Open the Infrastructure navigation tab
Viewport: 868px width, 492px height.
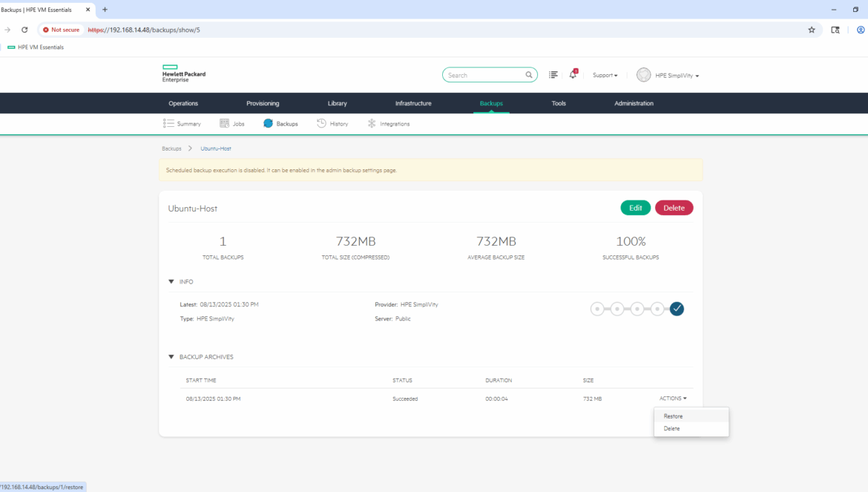[x=413, y=103]
